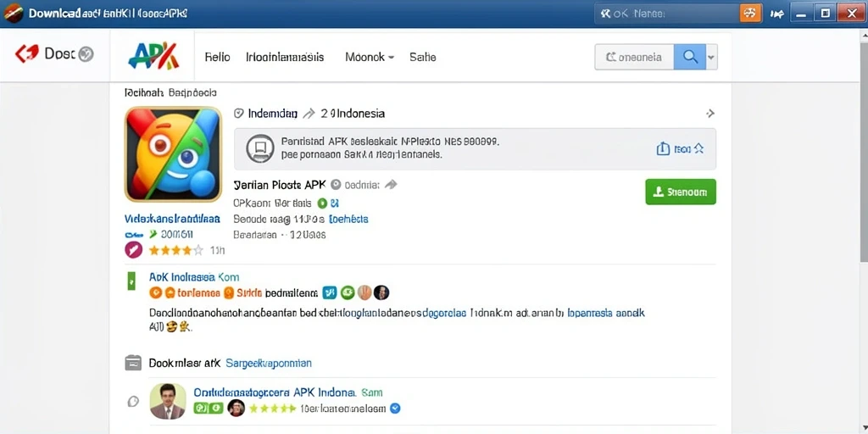
Task: Click the green bookmark beside ApK Indraasa
Action: point(131,281)
